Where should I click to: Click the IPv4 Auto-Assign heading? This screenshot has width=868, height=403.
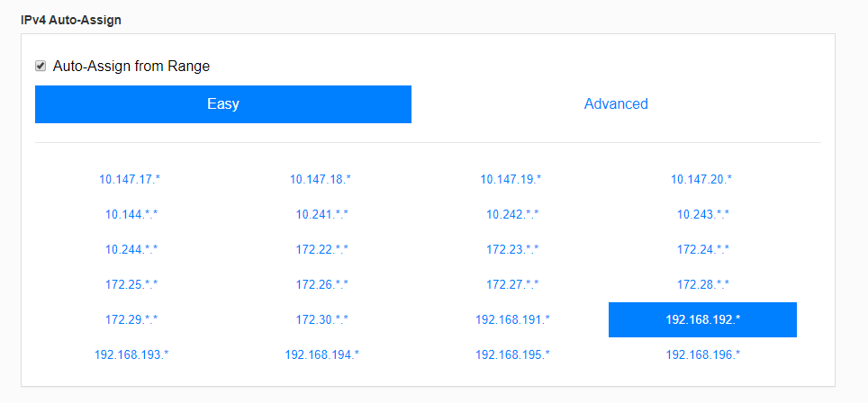pyautogui.click(x=71, y=21)
